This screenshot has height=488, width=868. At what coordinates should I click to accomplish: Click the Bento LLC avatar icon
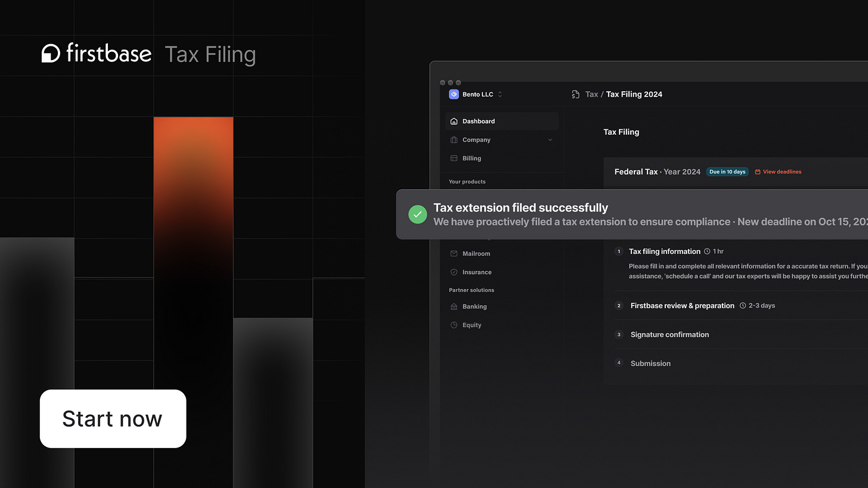point(453,94)
